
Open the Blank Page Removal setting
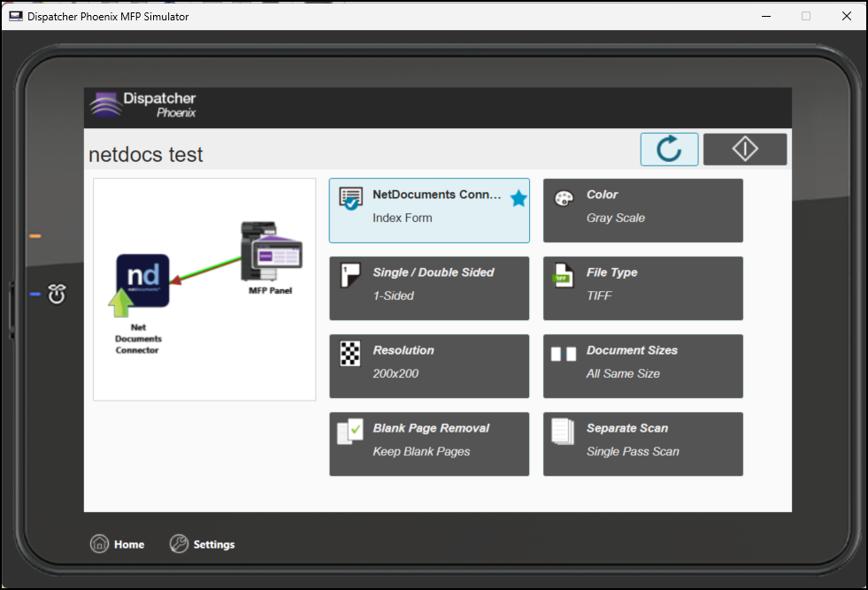click(429, 444)
